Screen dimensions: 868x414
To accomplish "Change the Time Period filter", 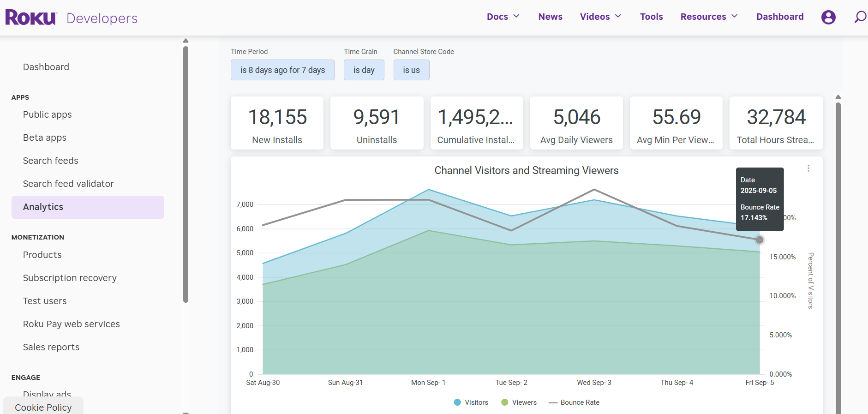I will tap(282, 70).
